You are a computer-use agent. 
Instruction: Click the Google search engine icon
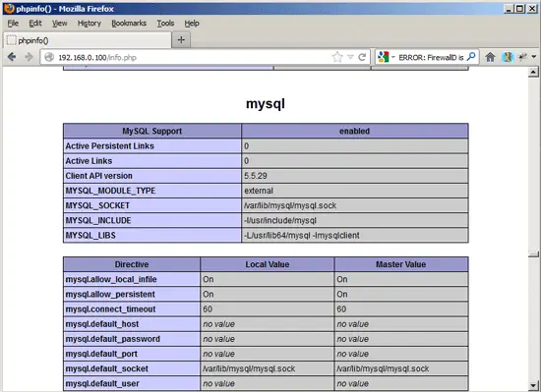click(383, 57)
